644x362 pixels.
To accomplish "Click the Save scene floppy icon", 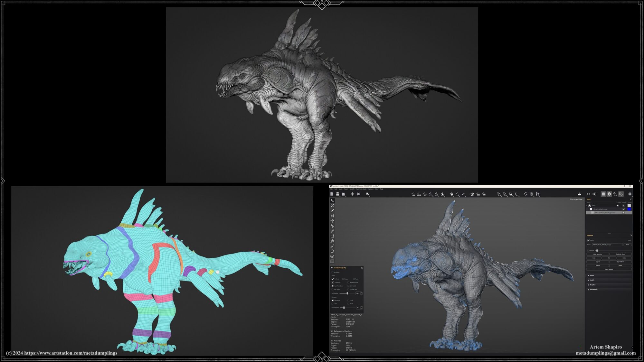I will [337, 194].
